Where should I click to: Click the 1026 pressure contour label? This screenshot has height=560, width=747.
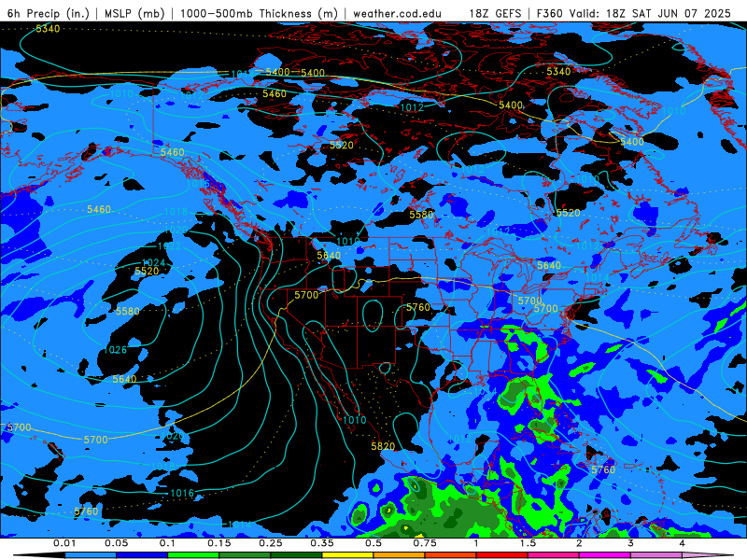coord(115,350)
